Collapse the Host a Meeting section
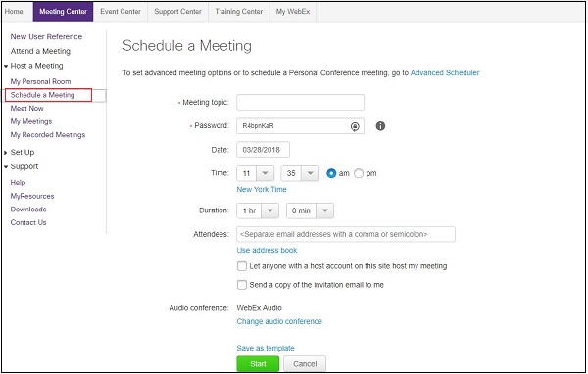 click(x=6, y=66)
